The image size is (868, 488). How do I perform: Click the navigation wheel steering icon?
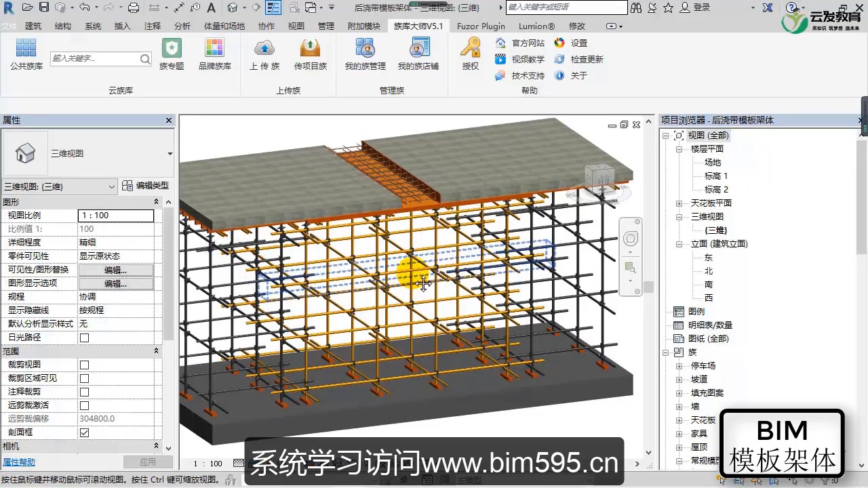(631, 239)
